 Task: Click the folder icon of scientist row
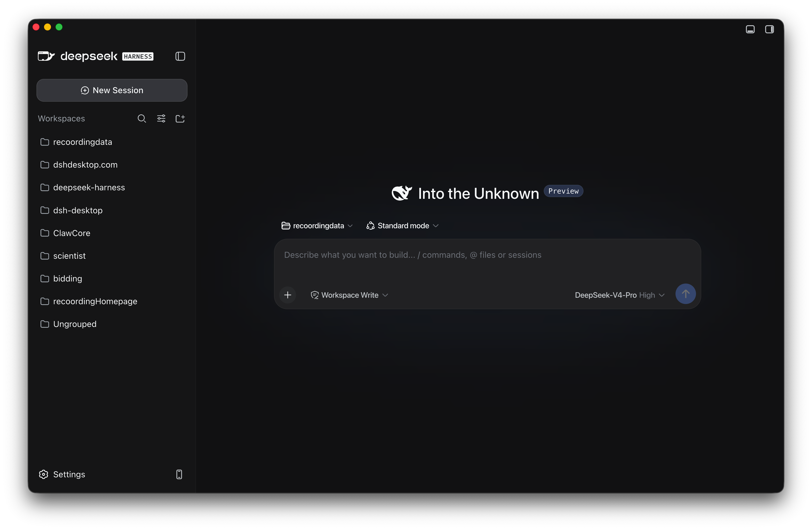[x=45, y=256]
